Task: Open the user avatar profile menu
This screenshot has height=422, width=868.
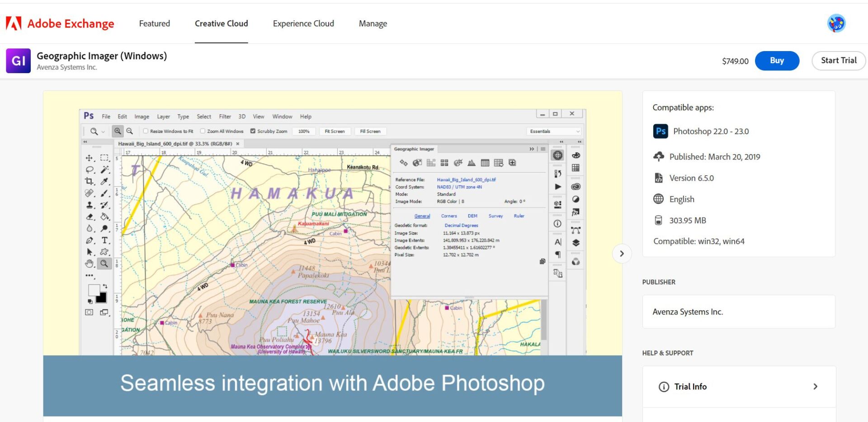Action: [x=836, y=23]
